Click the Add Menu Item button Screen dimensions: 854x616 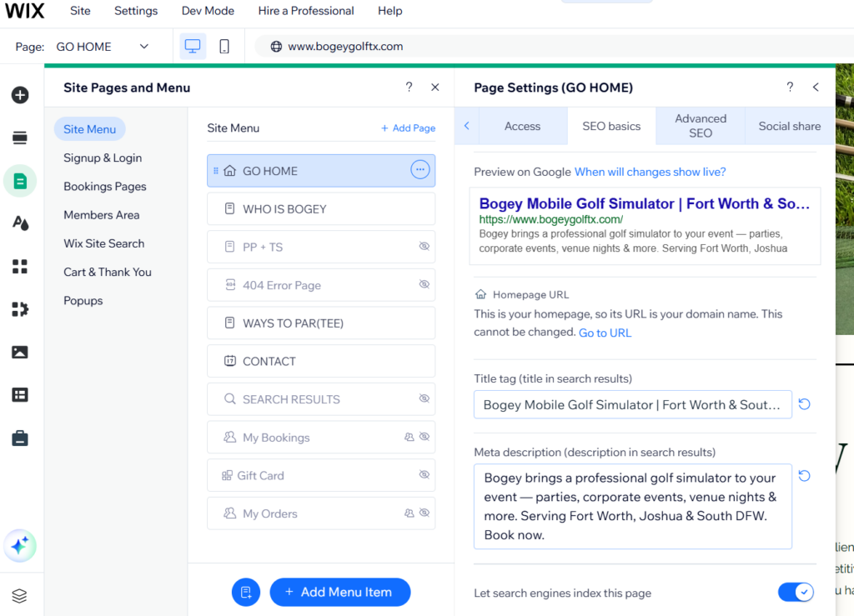[339, 592]
